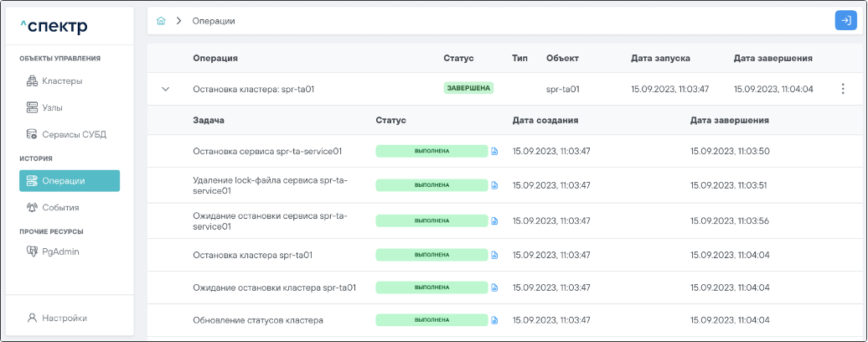Launch PgAdmin from the sidebar
The image size is (868, 342).
(59, 251)
